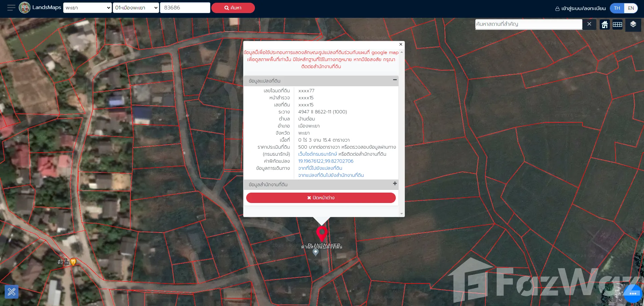
Task: Open the district dropdown 01-เมืองพะเยา
Action: click(136, 8)
